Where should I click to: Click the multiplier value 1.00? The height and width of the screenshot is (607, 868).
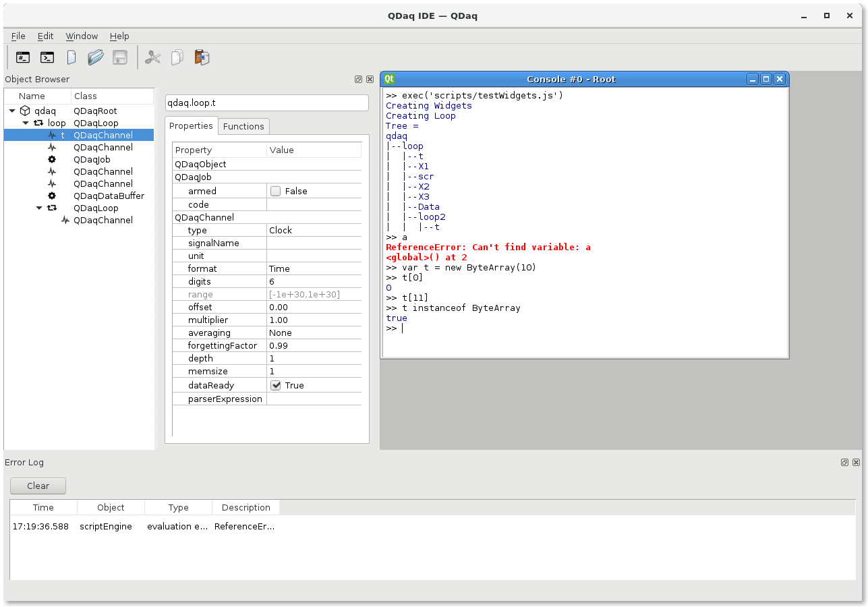pyautogui.click(x=314, y=320)
